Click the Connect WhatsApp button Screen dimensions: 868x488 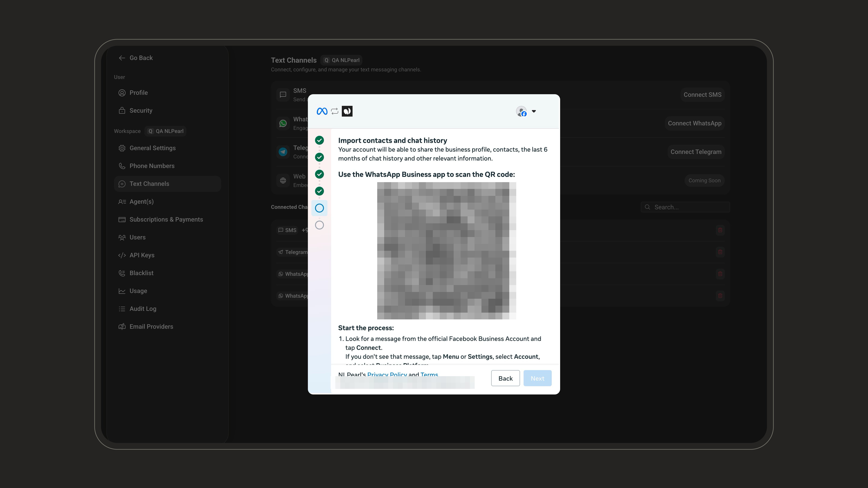click(x=694, y=123)
